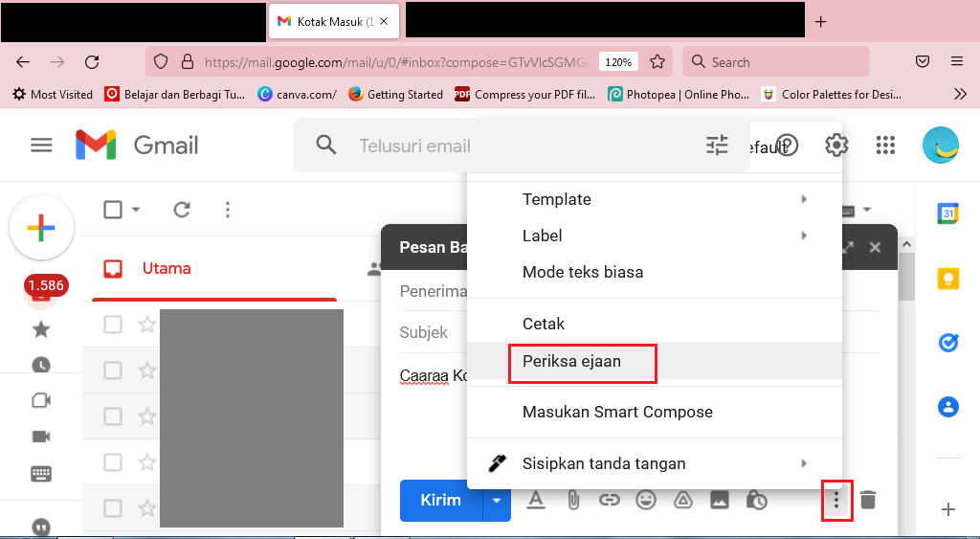This screenshot has height=539, width=980.
Task: Open inbox more options three dots
Action: click(228, 210)
